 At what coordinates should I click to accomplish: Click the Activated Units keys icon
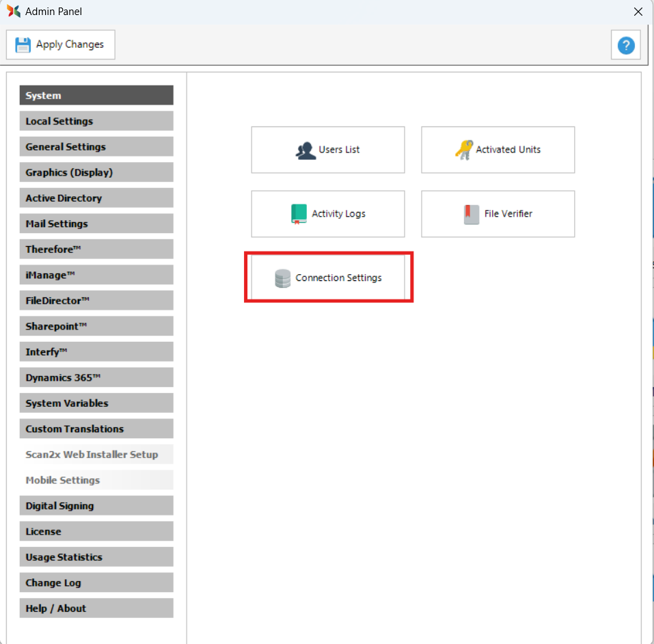pyautogui.click(x=464, y=150)
